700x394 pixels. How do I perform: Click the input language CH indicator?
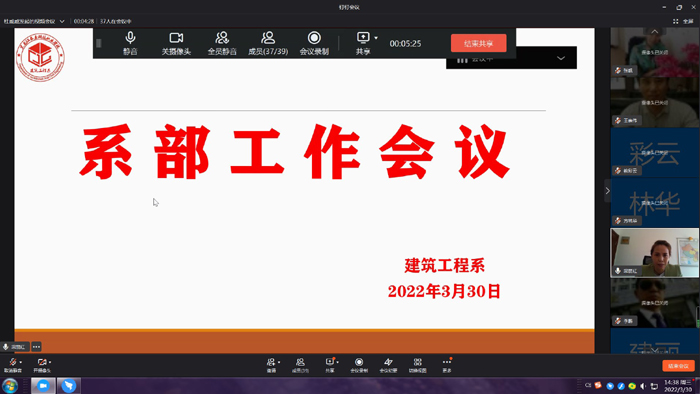588,385
